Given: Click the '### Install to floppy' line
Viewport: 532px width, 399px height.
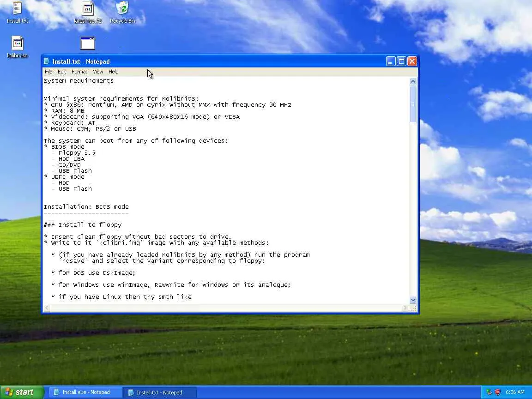Looking at the screenshot, I should 83,224.
